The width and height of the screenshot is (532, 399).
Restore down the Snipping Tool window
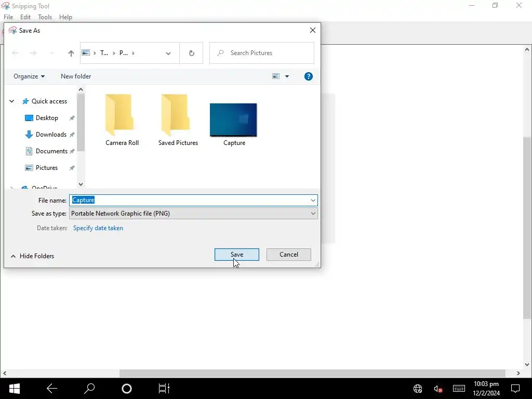(x=495, y=5)
